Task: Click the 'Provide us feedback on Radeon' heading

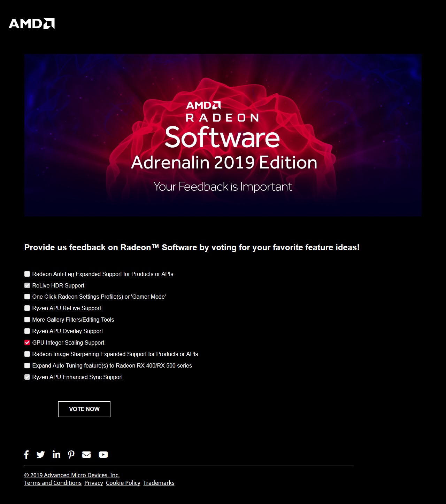Action: click(192, 247)
